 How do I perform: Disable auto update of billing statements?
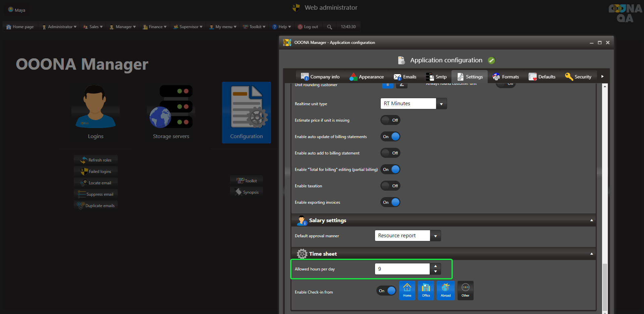(x=390, y=137)
